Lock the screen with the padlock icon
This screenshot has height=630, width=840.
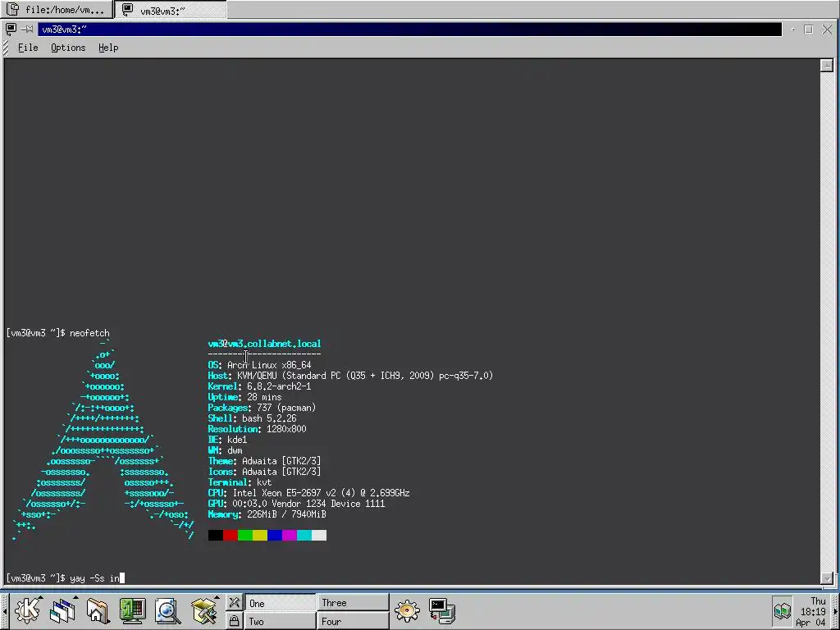coord(234,621)
